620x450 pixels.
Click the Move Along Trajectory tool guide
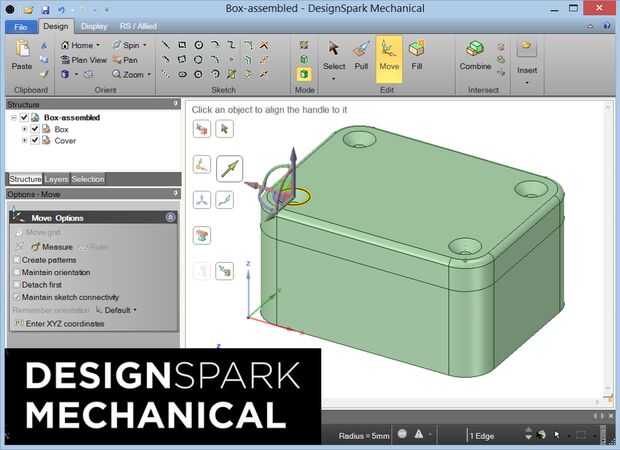click(x=225, y=200)
